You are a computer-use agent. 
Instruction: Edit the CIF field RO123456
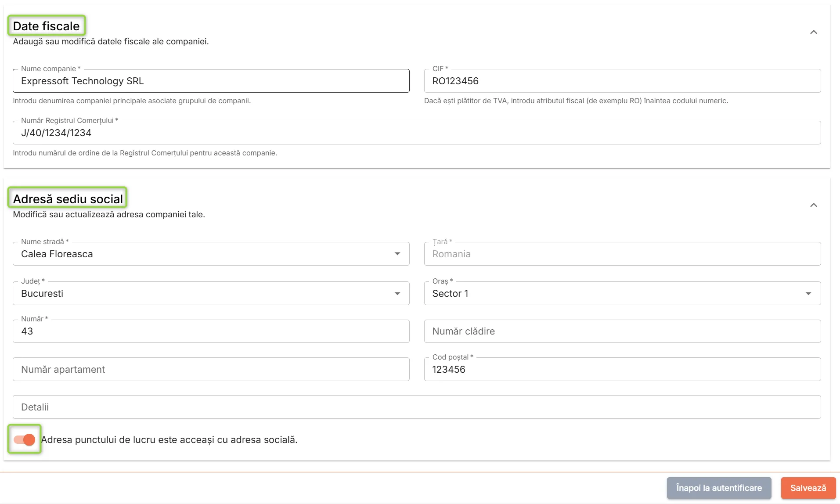(622, 81)
